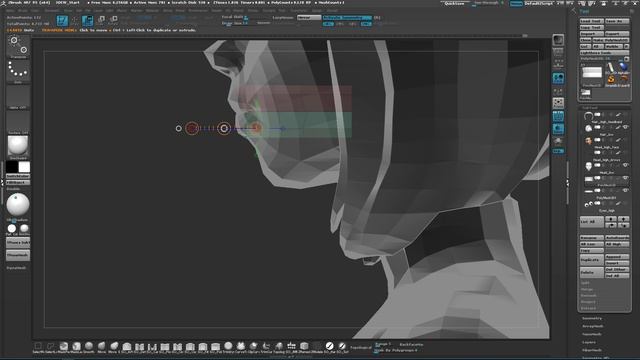
Task: Open the Preferences menu
Action: coord(198,11)
